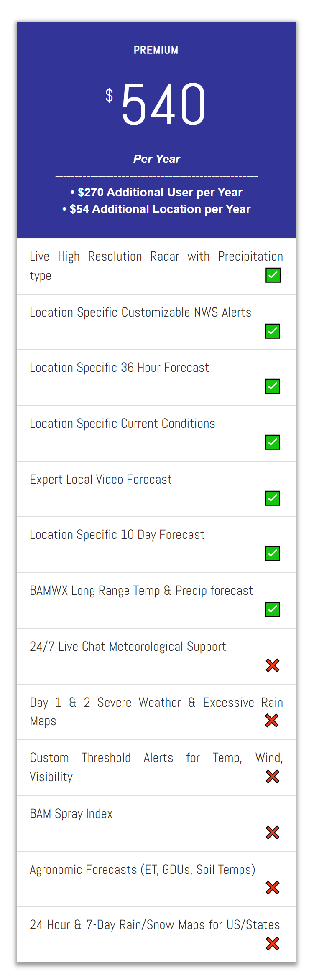Click green checkmark for Live High Resolution Radar
The height and width of the screenshot is (980, 314).
coord(273,275)
